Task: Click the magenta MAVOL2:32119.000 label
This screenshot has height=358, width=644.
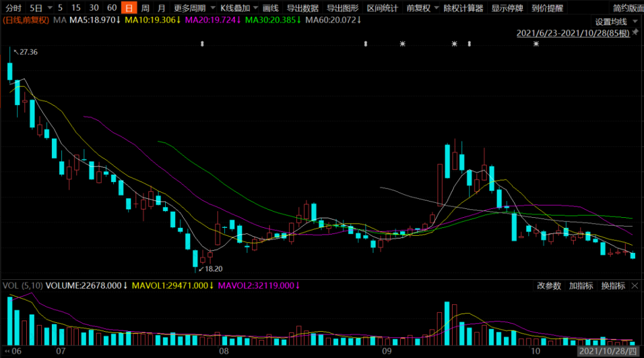Action: pos(259,285)
